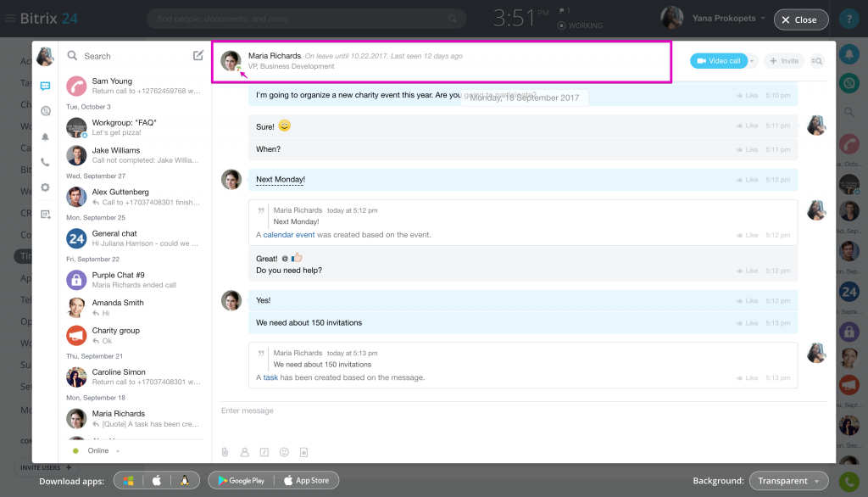Like the charity event message
The height and width of the screenshot is (497, 868).
(747, 95)
